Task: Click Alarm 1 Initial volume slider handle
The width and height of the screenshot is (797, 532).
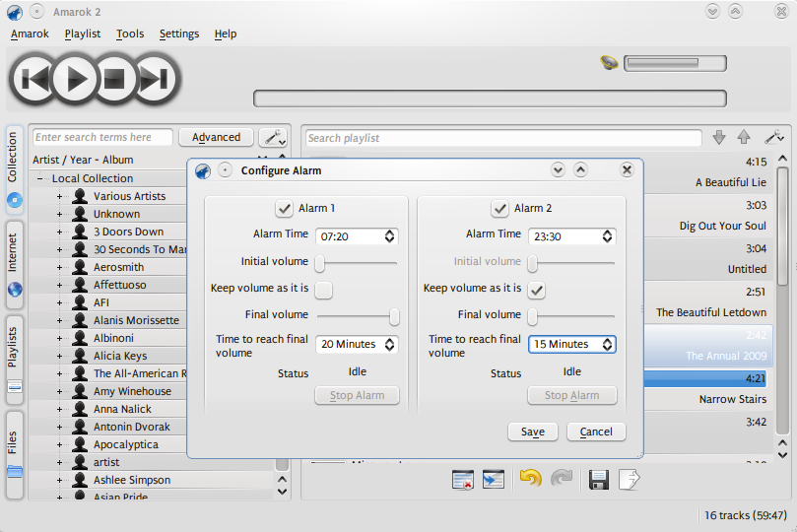Action: [320, 263]
